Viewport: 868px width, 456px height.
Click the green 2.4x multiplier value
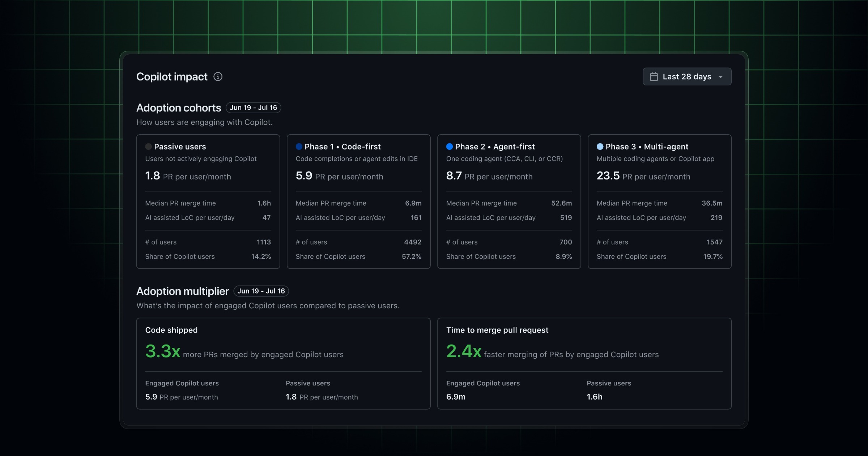464,351
